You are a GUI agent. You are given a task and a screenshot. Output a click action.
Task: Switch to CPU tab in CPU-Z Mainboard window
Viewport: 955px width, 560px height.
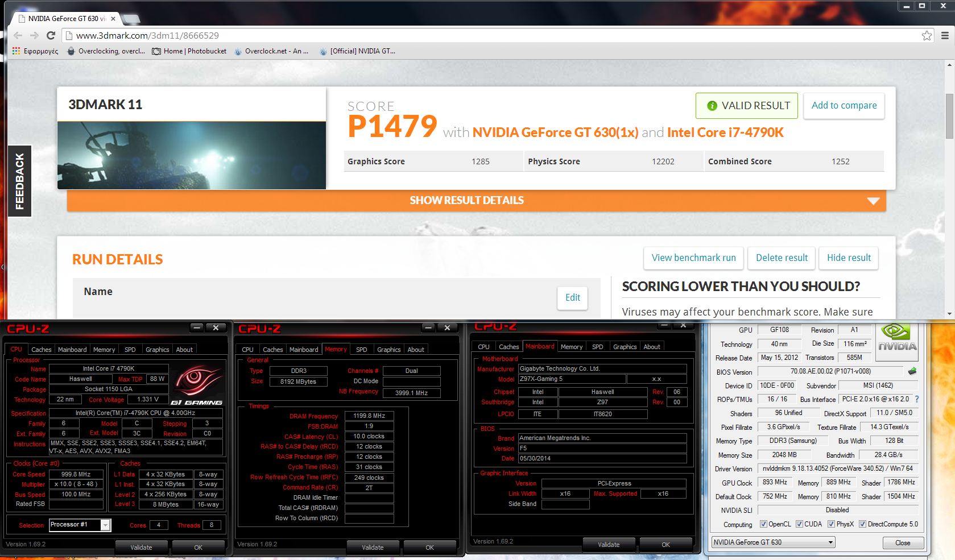click(483, 347)
